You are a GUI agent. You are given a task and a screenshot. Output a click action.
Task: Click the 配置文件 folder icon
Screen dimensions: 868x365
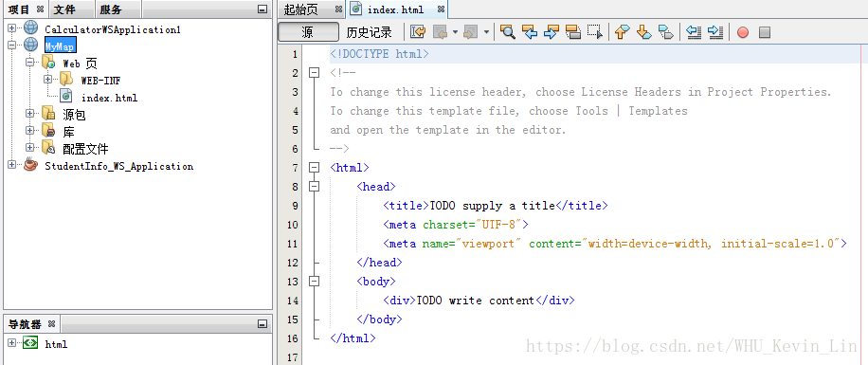[48, 148]
